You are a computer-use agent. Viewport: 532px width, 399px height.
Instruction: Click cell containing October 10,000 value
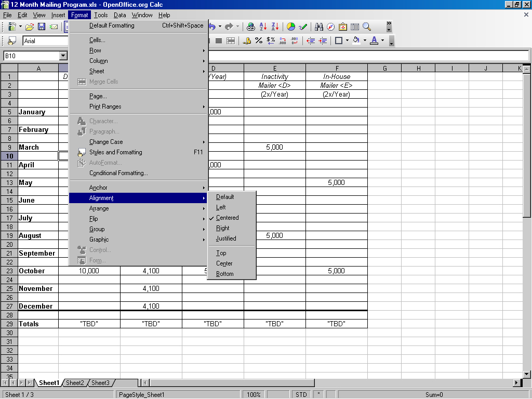89,271
